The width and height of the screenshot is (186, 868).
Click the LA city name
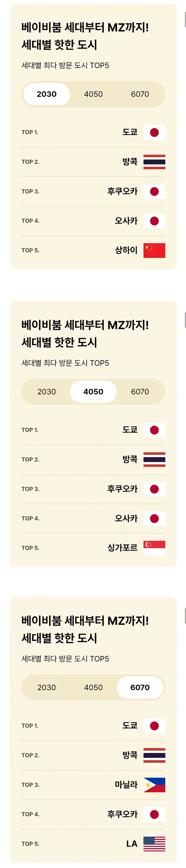[x=132, y=844]
